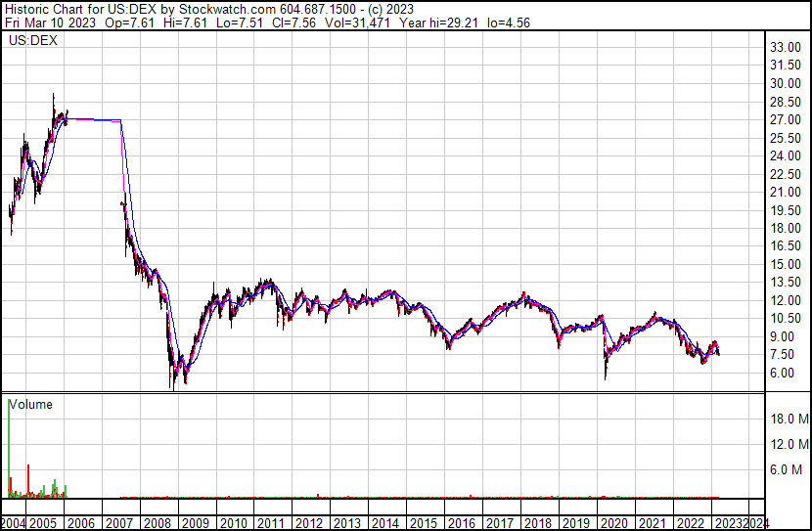The width and height of the screenshot is (812, 531).
Task: Select the 10.50 price axis label
Action: 786,318
